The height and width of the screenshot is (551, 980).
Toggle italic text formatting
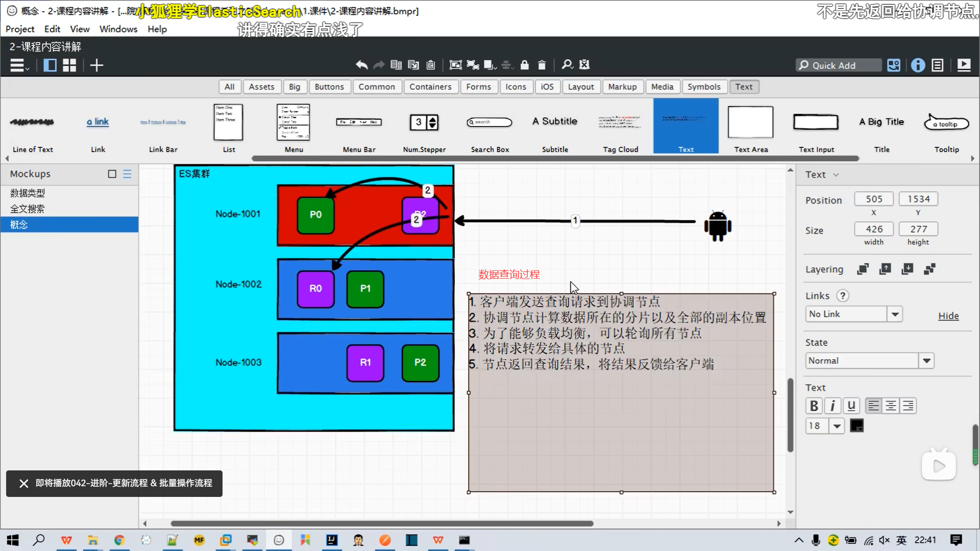point(832,406)
